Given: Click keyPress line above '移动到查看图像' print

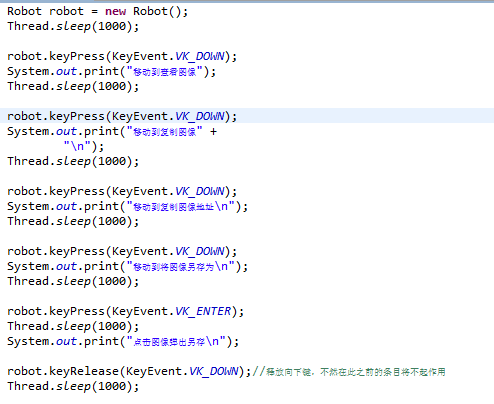Looking at the screenshot, I should 122,56.
